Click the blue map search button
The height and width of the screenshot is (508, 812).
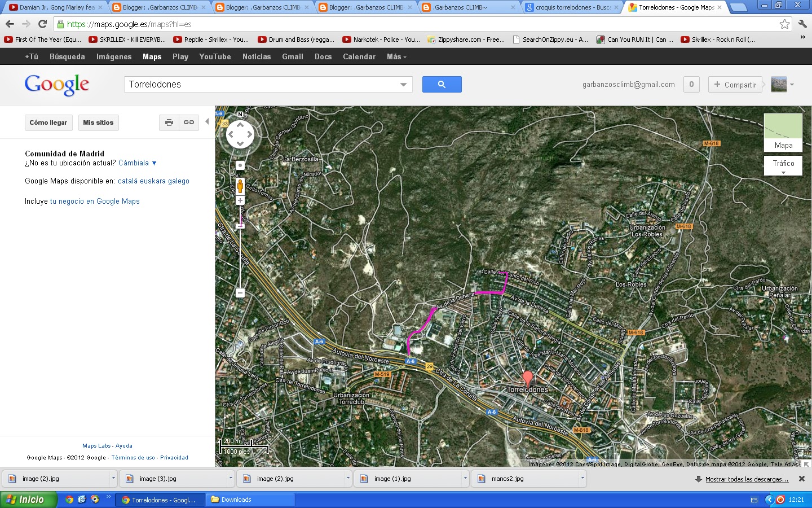(442, 84)
